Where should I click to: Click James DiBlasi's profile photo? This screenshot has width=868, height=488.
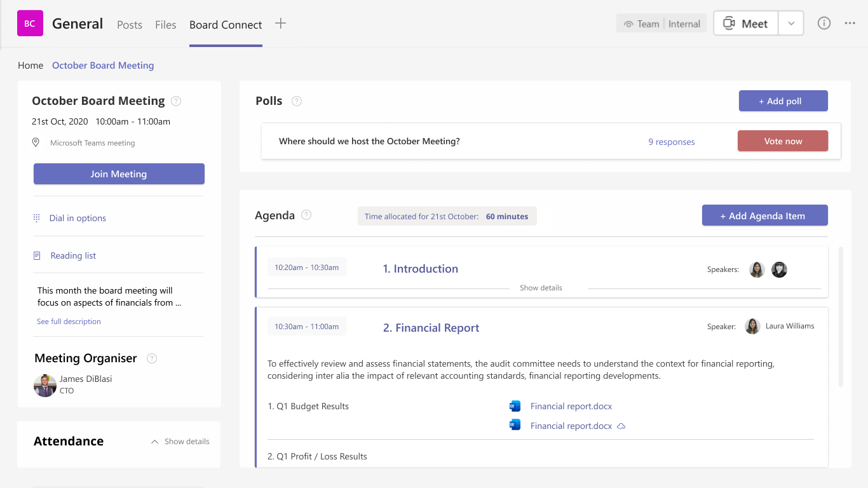click(x=45, y=385)
